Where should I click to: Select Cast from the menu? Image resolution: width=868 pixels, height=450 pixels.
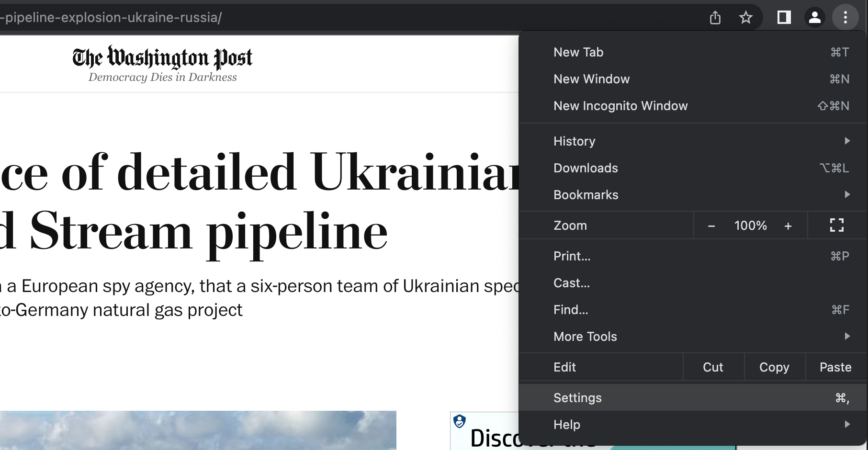coord(571,283)
